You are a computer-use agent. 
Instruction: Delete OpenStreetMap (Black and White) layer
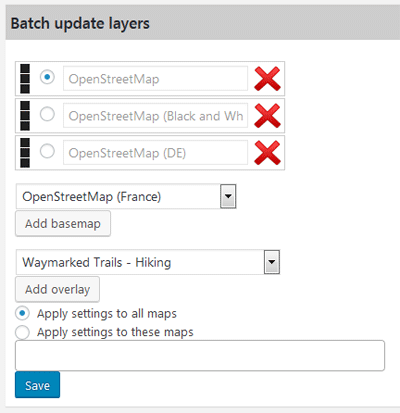(x=267, y=116)
